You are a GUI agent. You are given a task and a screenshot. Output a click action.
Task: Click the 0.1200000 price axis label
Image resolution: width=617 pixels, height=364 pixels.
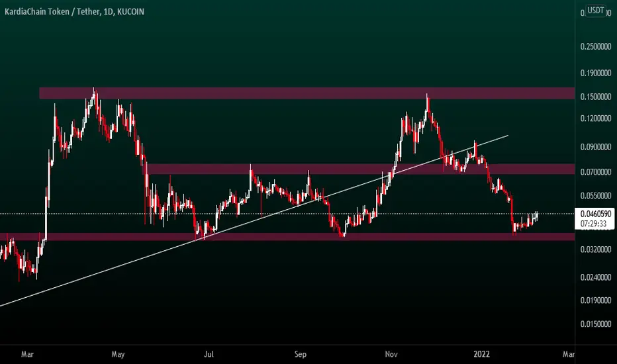pyautogui.click(x=595, y=118)
